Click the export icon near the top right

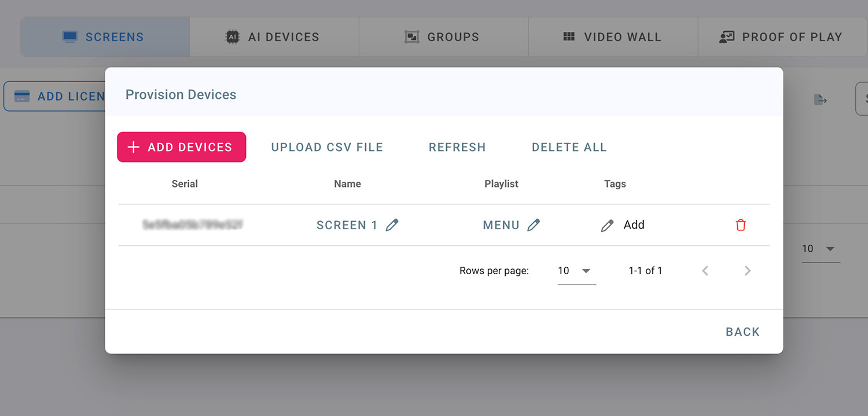point(821,100)
